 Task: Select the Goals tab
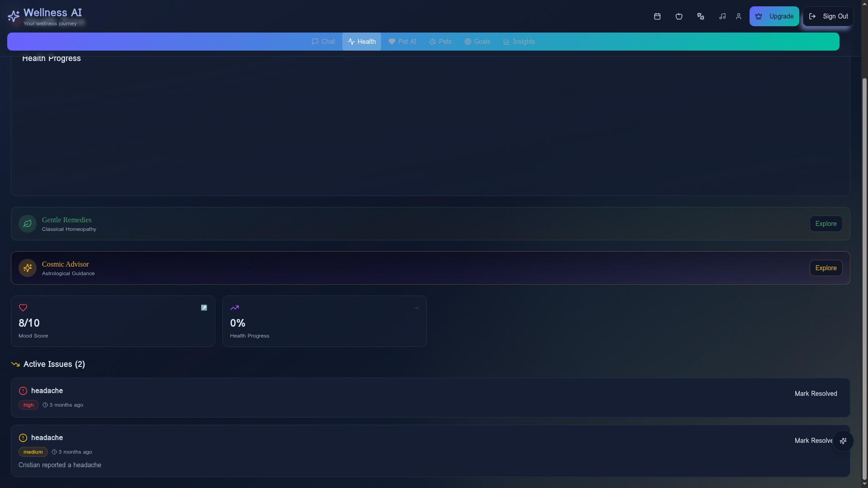477,41
